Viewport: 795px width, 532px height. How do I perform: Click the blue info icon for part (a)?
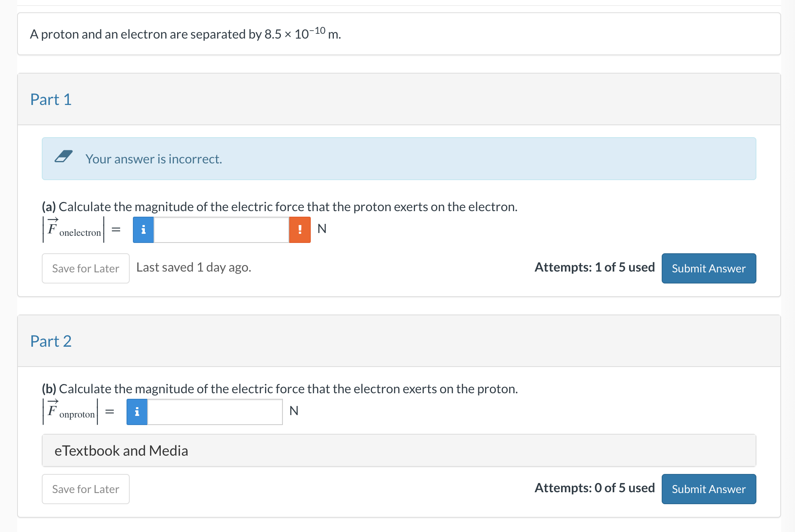click(x=143, y=230)
